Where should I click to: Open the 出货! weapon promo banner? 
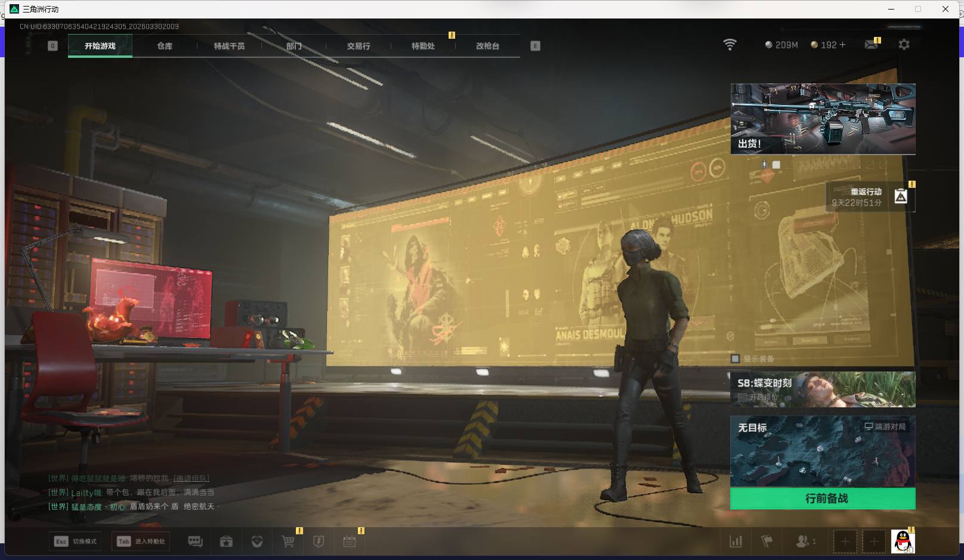[x=823, y=119]
